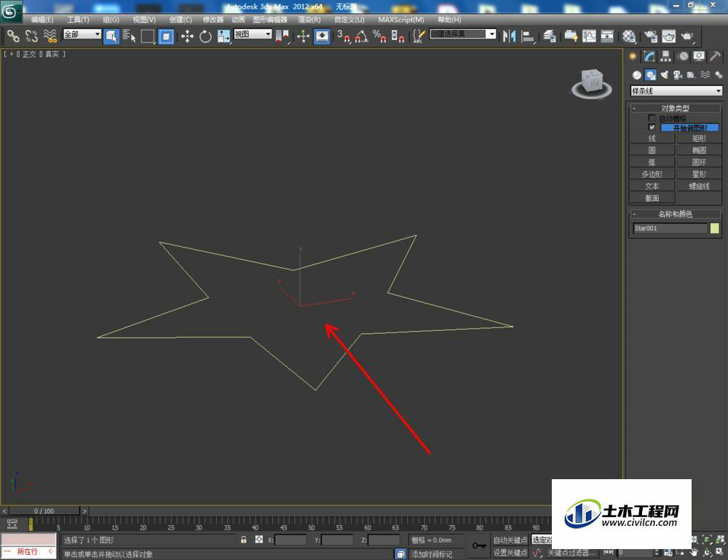
Task: Open the reference coordinate system dropdown 视图
Action: (253, 34)
